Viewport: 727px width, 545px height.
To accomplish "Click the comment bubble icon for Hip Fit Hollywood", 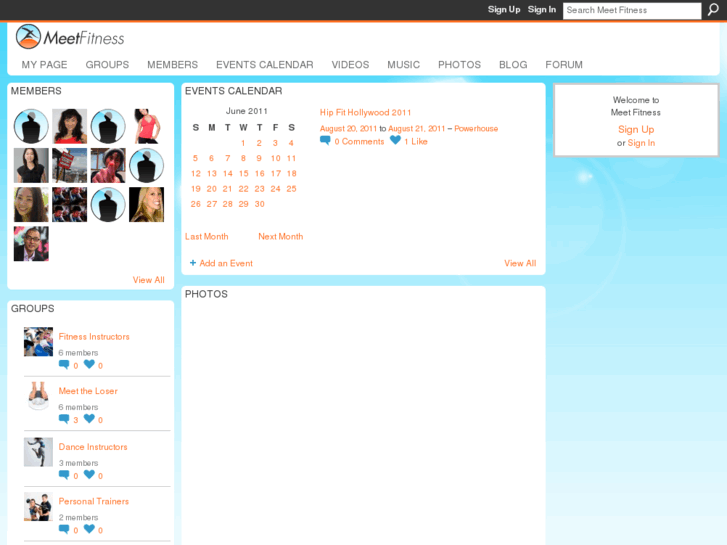I will pyautogui.click(x=325, y=141).
